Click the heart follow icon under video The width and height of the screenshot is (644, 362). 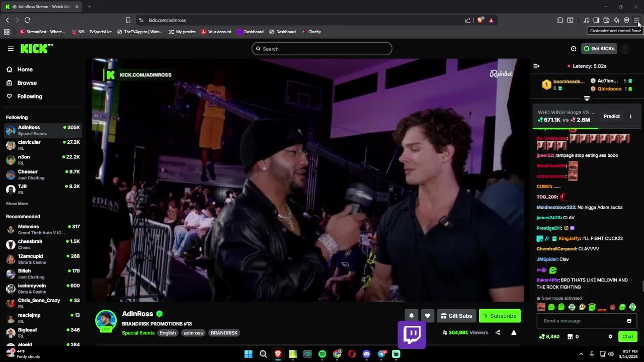(428, 316)
